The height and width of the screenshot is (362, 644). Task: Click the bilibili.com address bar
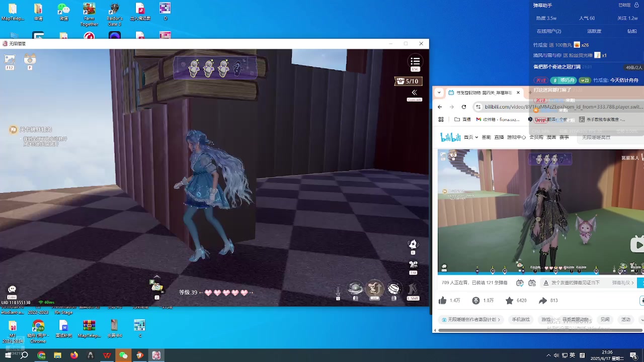[561, 107]
